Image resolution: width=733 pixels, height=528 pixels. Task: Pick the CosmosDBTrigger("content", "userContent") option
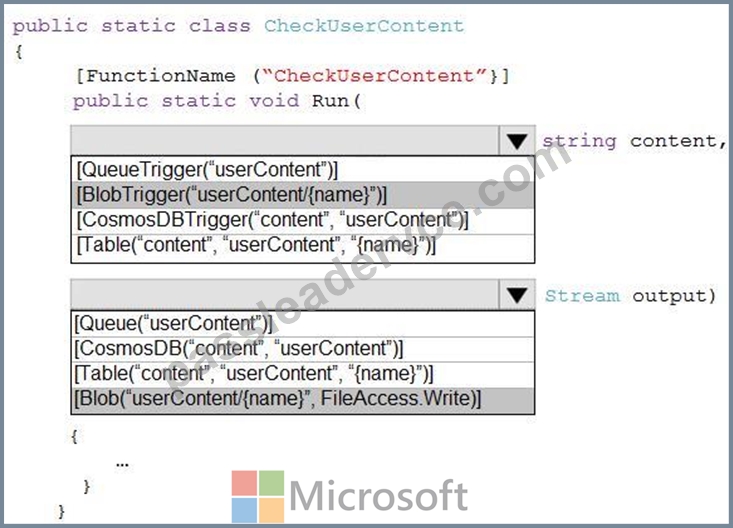point(303,220)
